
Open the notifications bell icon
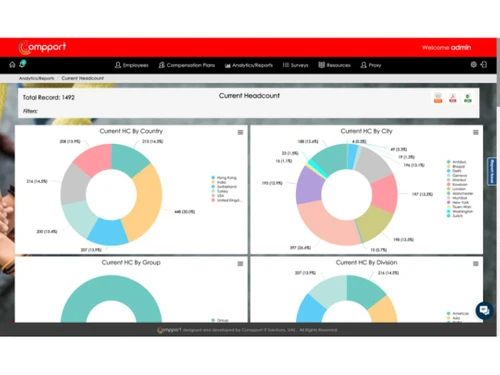(23, 64)
